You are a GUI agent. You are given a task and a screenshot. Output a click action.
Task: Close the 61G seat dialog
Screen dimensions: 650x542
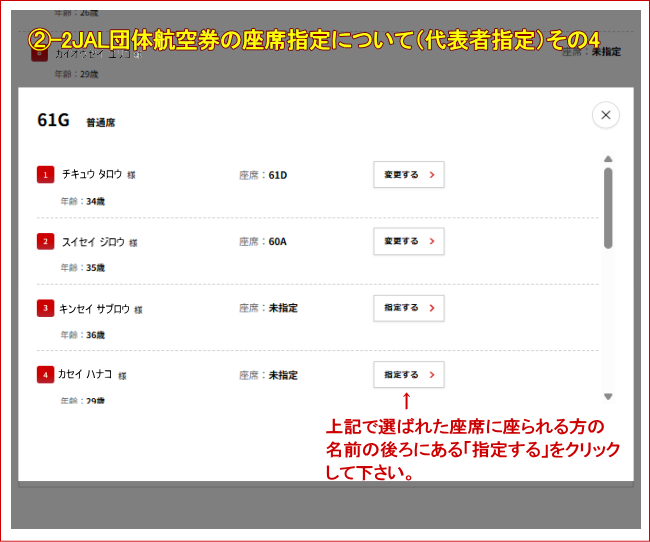pyautogui.click(x=606, y=115)
